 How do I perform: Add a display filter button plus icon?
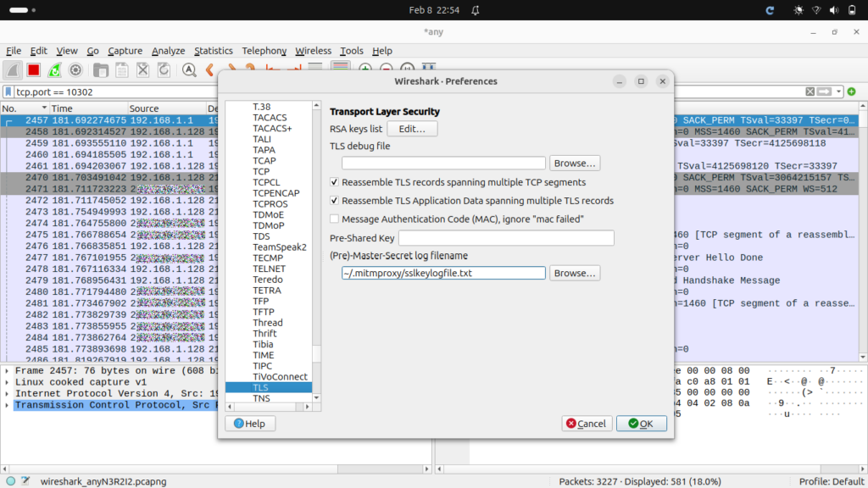(x=851, y=91)
